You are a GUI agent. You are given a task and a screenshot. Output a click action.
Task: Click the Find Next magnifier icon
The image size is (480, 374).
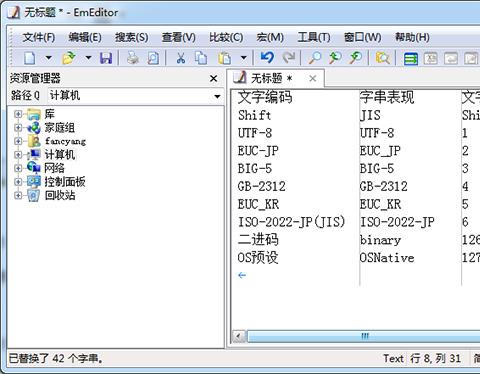(356, 58)
